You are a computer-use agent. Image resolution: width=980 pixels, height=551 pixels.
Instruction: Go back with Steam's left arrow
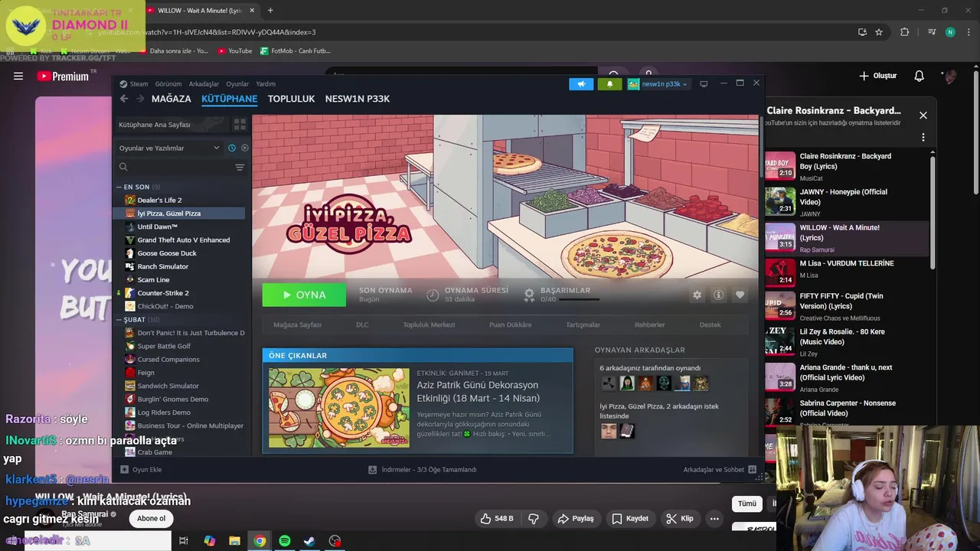[x=124, y=99]
